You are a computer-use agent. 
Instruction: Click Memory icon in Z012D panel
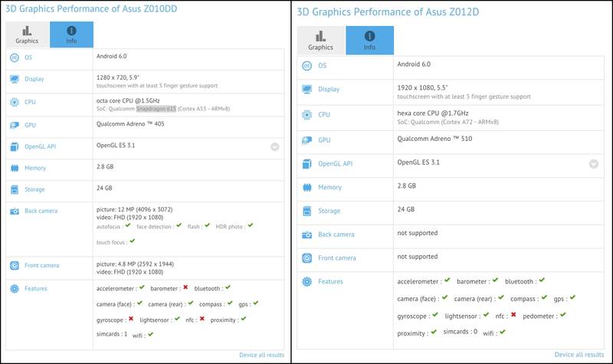[x=307, y=187]
